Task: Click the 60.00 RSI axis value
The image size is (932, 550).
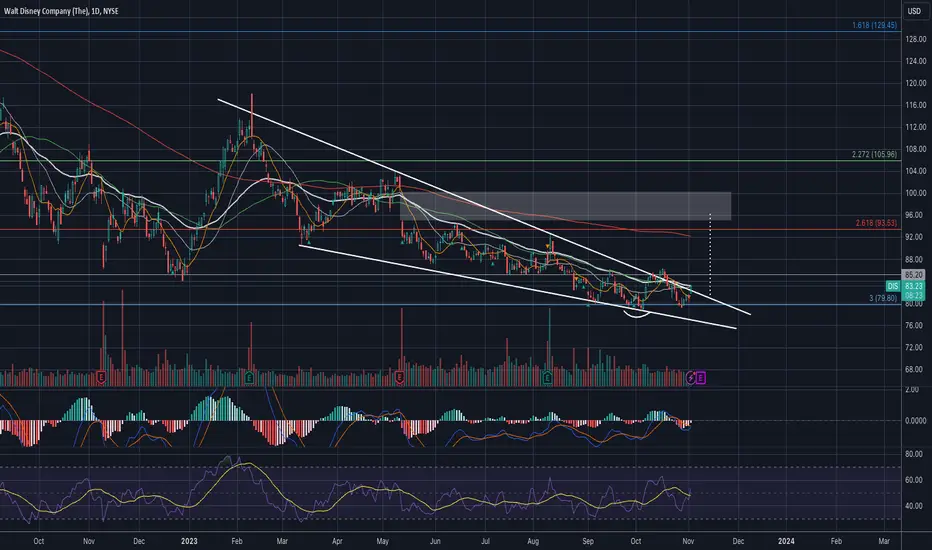Action: tap(914, 480)
